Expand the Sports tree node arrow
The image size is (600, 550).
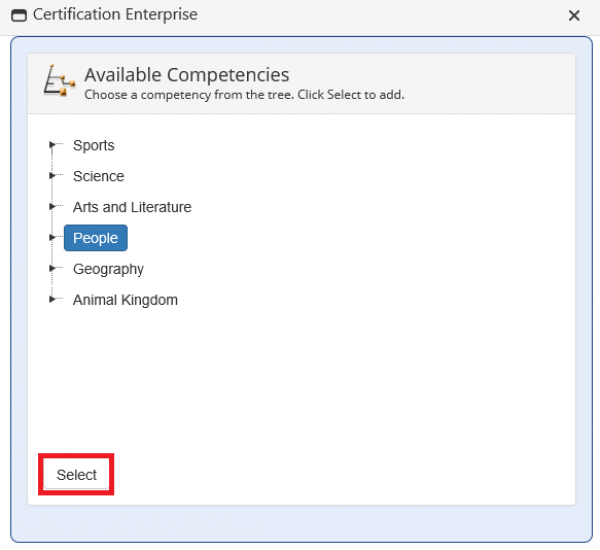[52, 145]
